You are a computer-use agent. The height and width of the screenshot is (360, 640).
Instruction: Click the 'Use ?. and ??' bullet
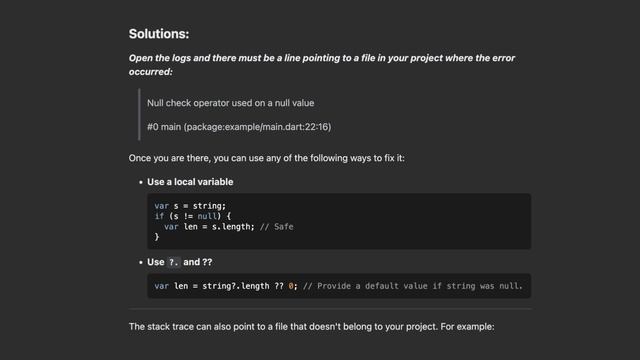tap(180, 262)
